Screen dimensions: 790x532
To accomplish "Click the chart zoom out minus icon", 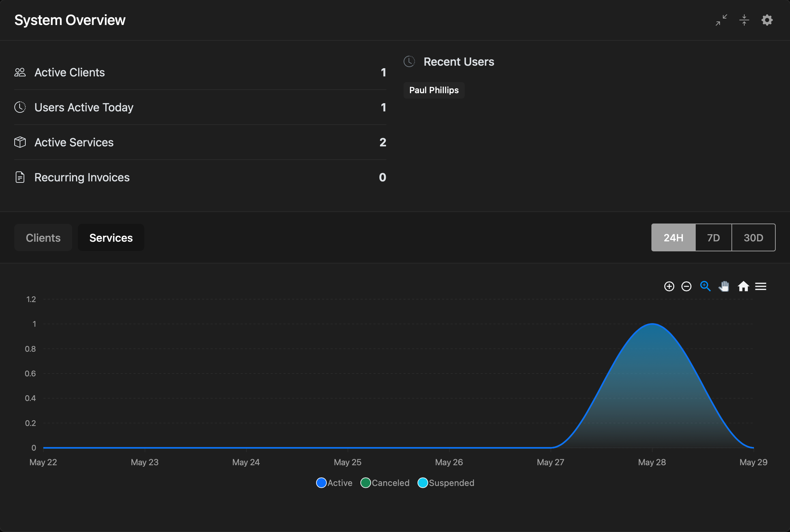I will pos(686,286).
